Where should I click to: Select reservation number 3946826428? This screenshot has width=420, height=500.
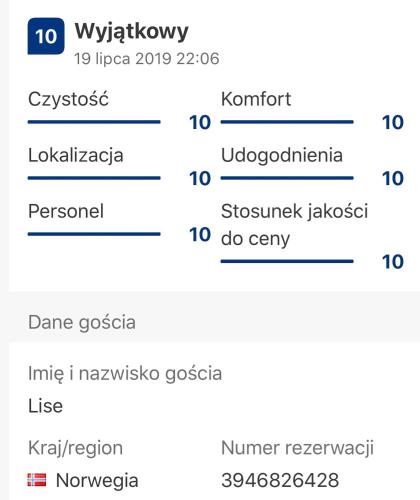tap(280, 480)
